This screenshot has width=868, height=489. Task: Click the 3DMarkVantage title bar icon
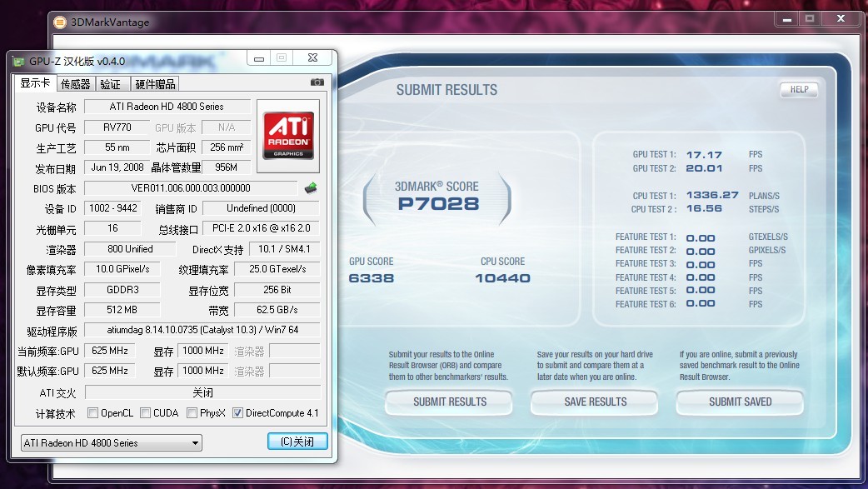[60, 22]
